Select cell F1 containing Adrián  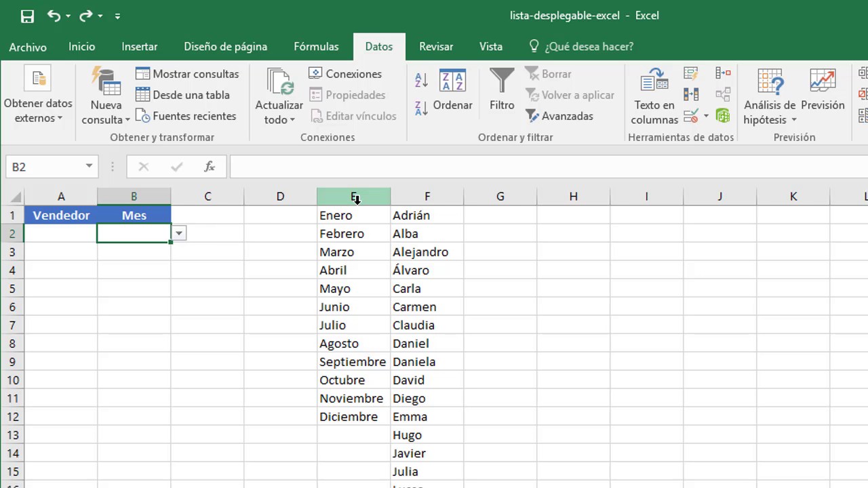click(x=427, y=215)
